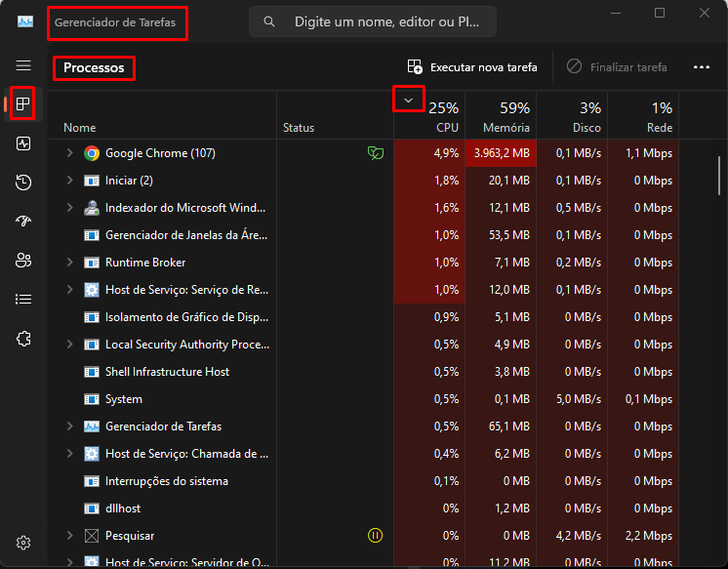Click the System process icon
The image size is (728, 569).
point(92,399)
